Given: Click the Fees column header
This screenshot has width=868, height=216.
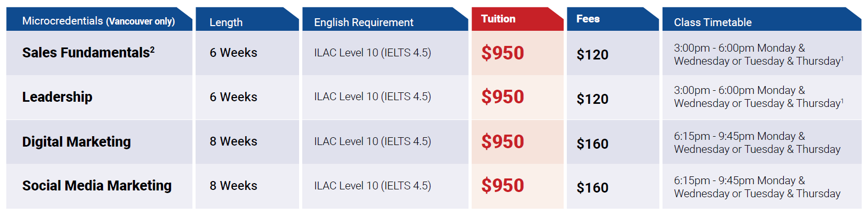Looking at the screenshot, I should tap(588, 19).
